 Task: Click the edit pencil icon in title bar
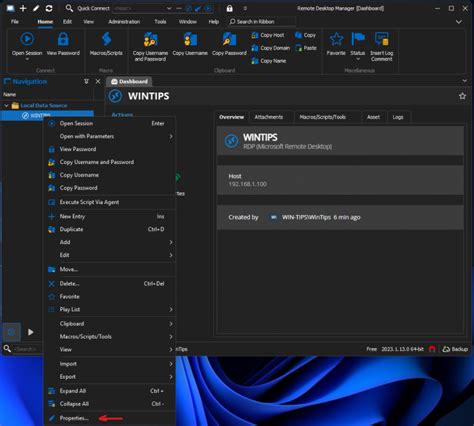click(x=36, y=8)
